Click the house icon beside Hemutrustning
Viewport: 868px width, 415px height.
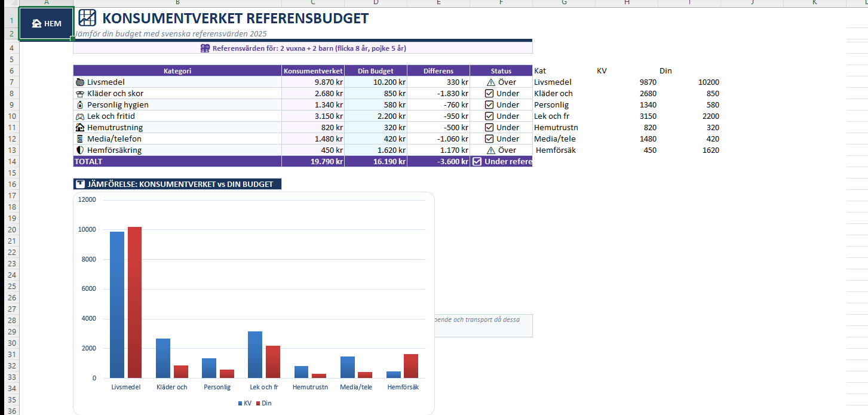point(80,127)
